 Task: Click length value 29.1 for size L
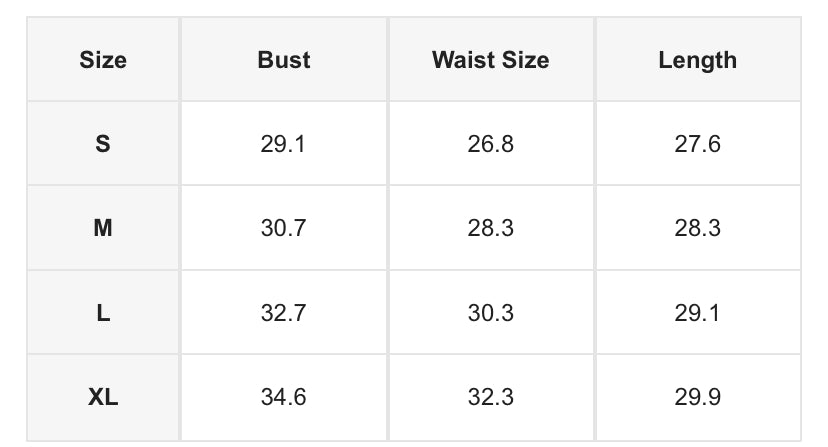tap(697, 313)
